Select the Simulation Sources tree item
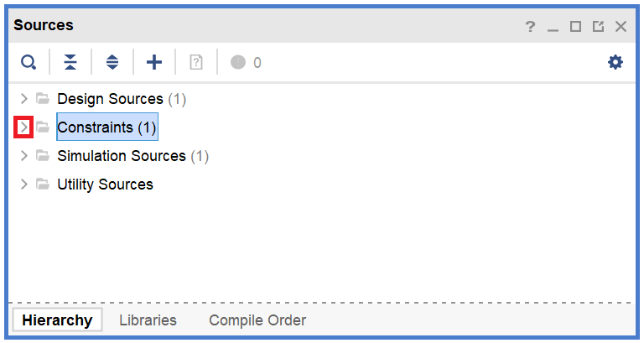 pyautogui.click(x=122, y=156)
